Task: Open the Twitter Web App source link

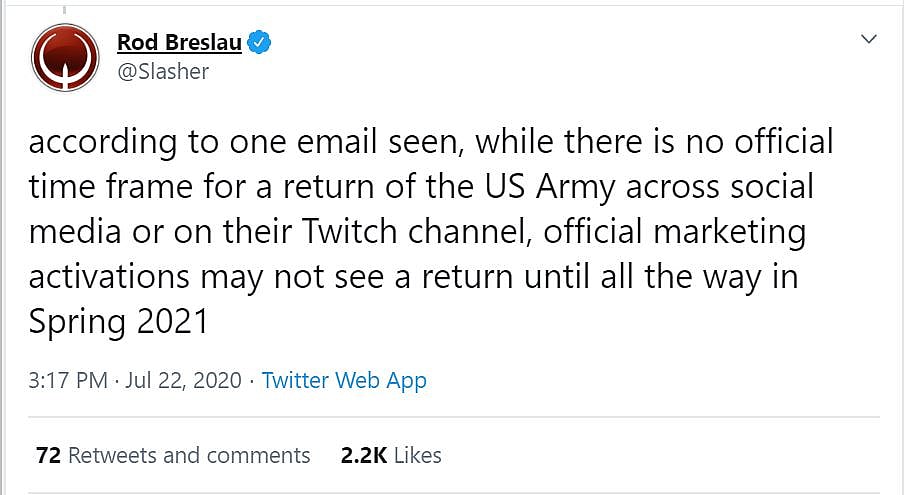Action: coord(344,381)
